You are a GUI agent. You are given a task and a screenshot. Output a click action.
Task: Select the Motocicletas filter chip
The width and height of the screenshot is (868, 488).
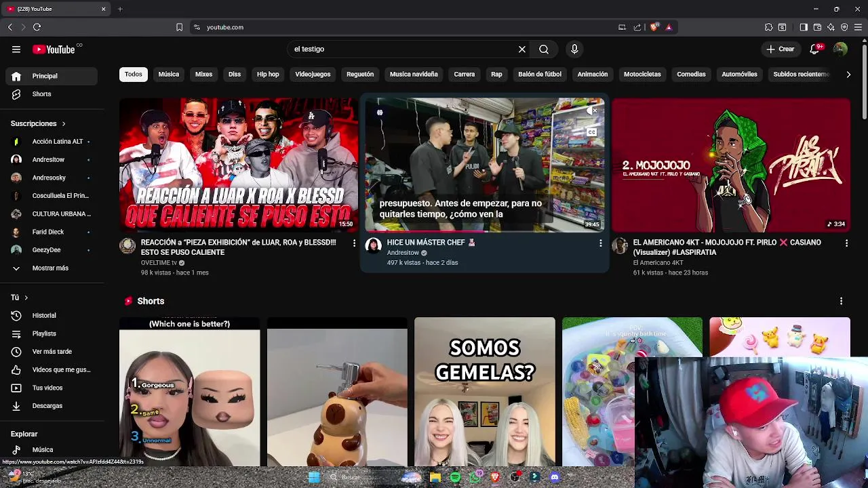coord(642,74)
